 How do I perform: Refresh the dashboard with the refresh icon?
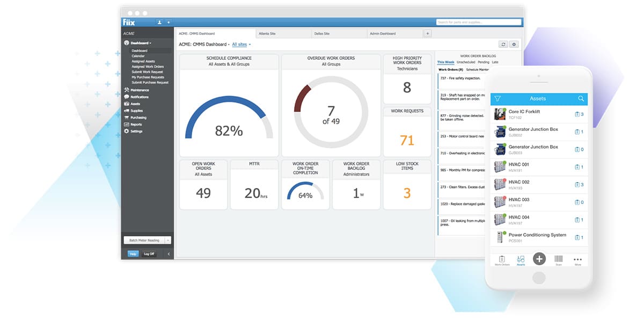503,44
